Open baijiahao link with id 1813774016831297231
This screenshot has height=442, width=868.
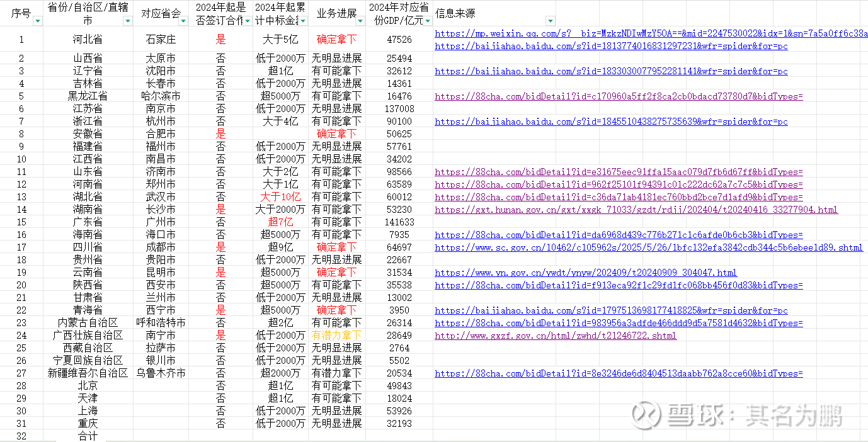[x=611, y=46]
